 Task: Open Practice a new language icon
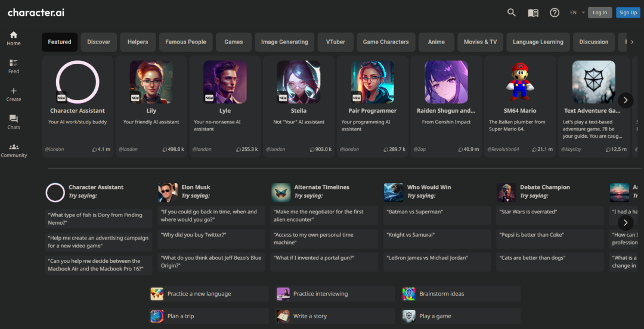click(157, 294)
